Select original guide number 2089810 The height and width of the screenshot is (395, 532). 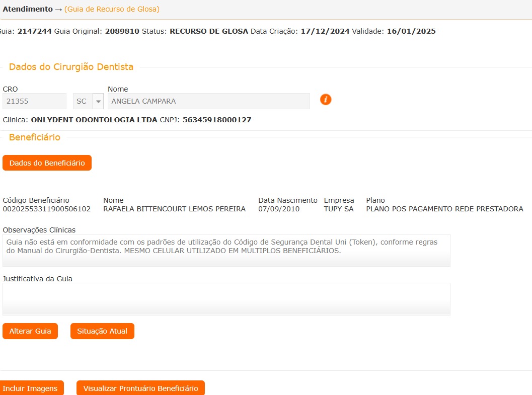pyautogui.click(x=122, y=31)
